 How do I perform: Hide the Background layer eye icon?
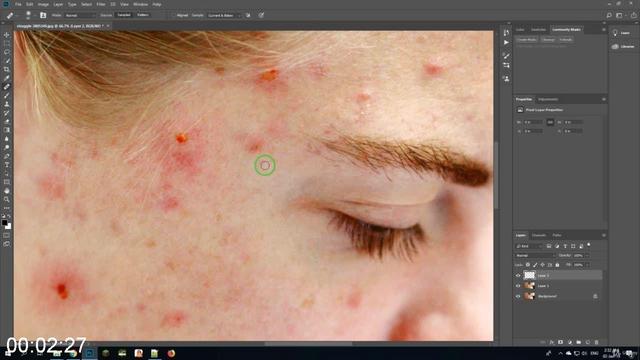click(518, 296)
